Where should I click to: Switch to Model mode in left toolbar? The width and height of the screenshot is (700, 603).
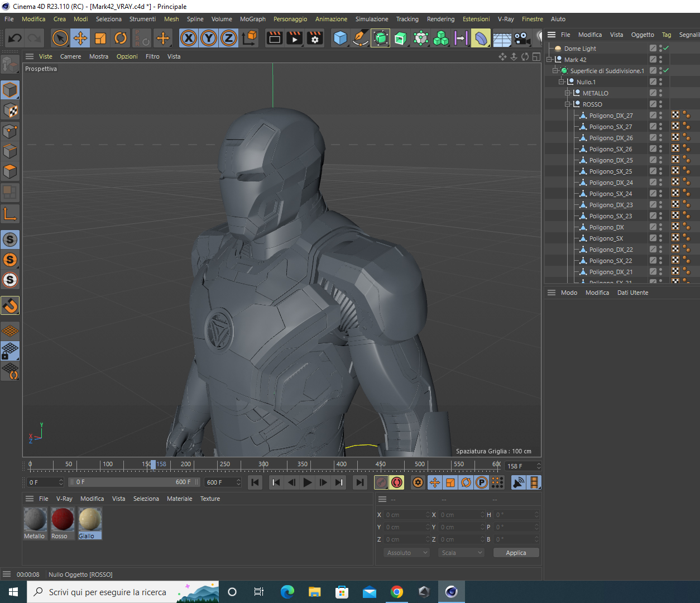click(10, 90)
